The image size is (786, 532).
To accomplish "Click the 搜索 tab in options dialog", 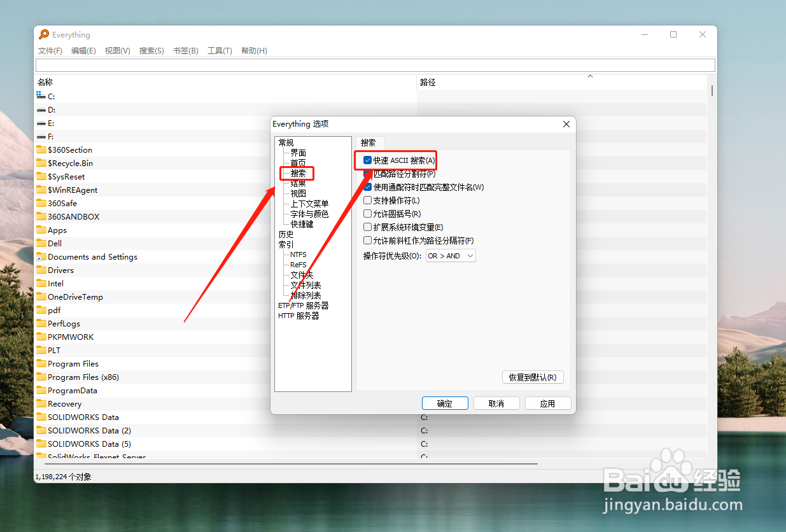I will point(368,143).
